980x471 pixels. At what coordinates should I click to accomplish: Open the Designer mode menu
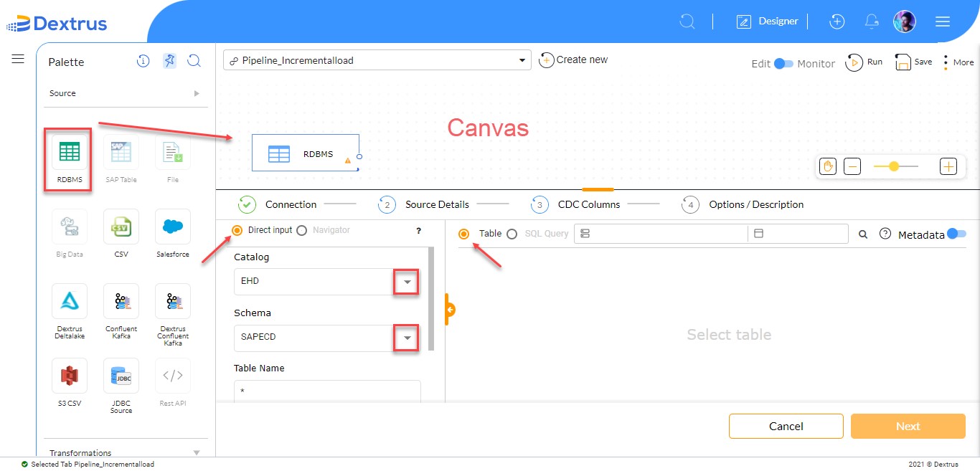[768, 22]
